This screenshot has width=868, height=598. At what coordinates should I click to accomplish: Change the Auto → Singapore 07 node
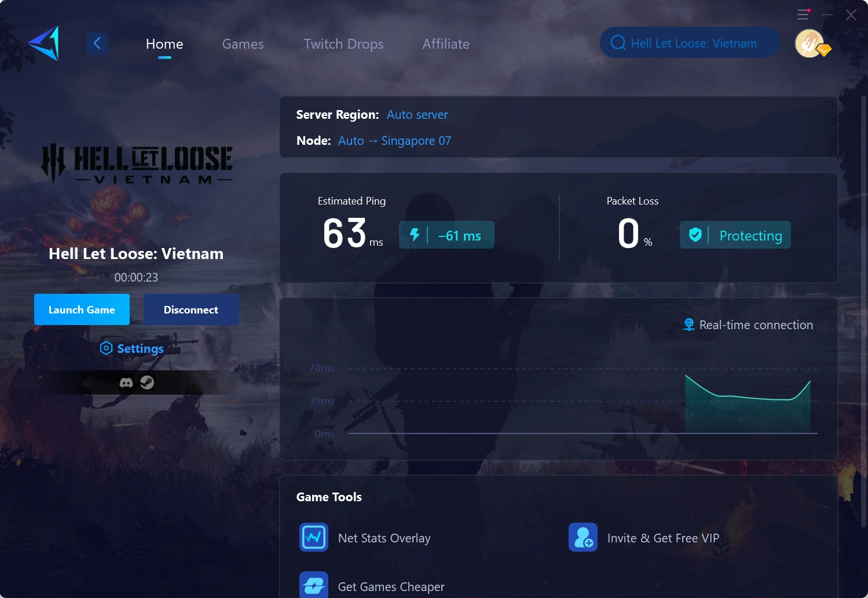tap(394, 141)
